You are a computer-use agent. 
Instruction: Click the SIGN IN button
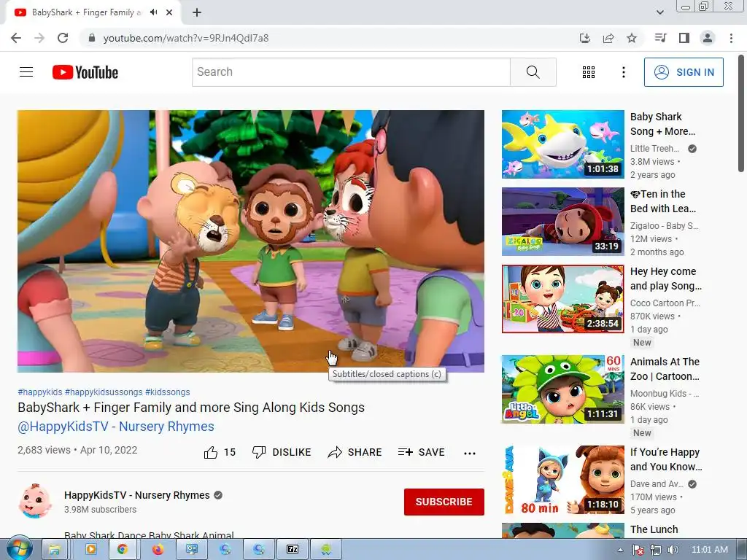[x=684, y=72]
